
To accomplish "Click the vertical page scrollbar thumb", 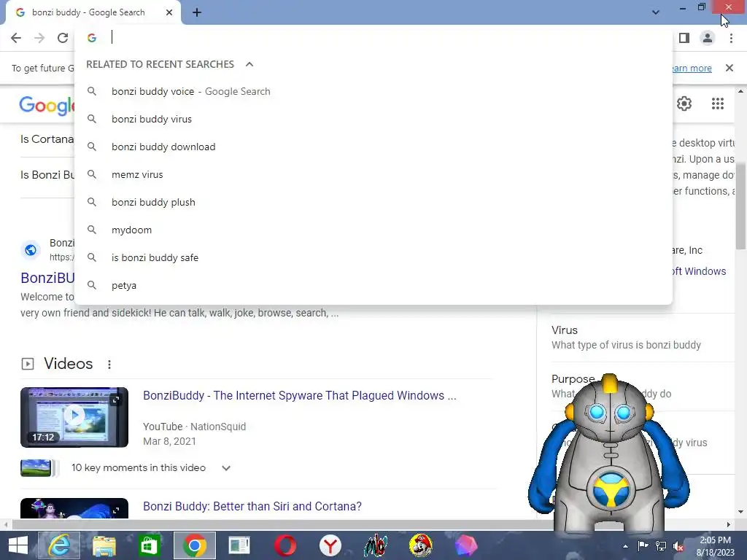I will 741,206.
